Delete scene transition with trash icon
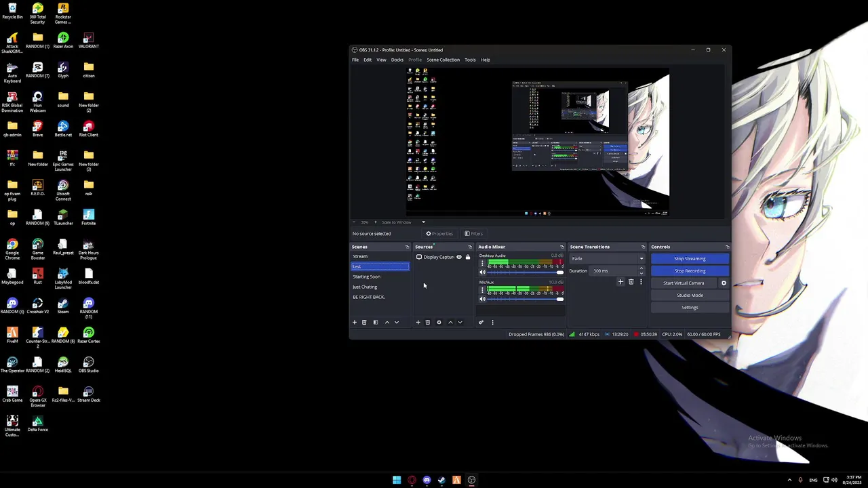The image size is (868, 488). pos(631,282)
